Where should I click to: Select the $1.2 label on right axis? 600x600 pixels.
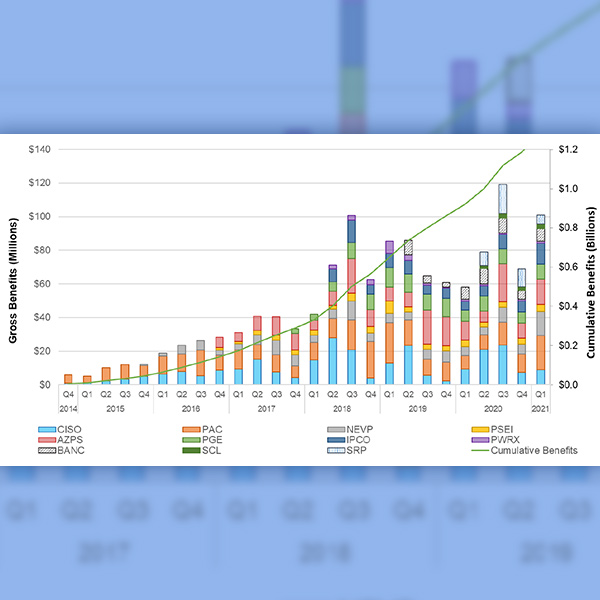click(568, 149)
